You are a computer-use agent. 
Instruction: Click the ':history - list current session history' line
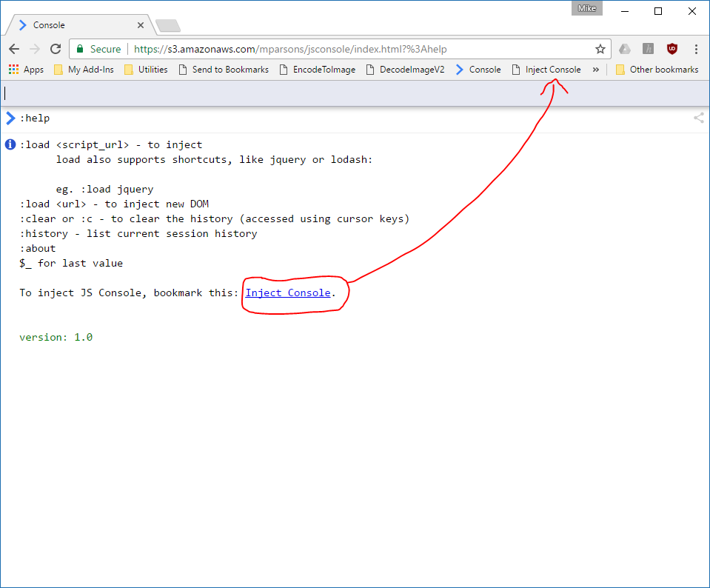138,234
